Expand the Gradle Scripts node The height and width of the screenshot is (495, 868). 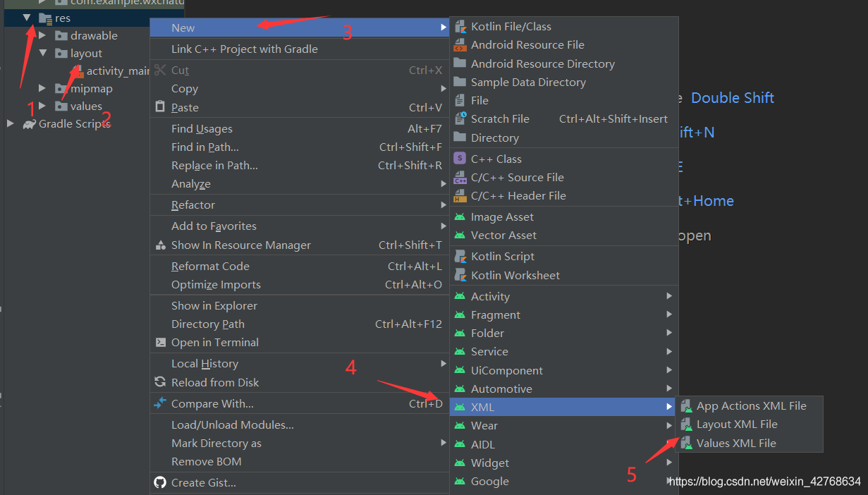pyautogui.click(x=11, y=124)
